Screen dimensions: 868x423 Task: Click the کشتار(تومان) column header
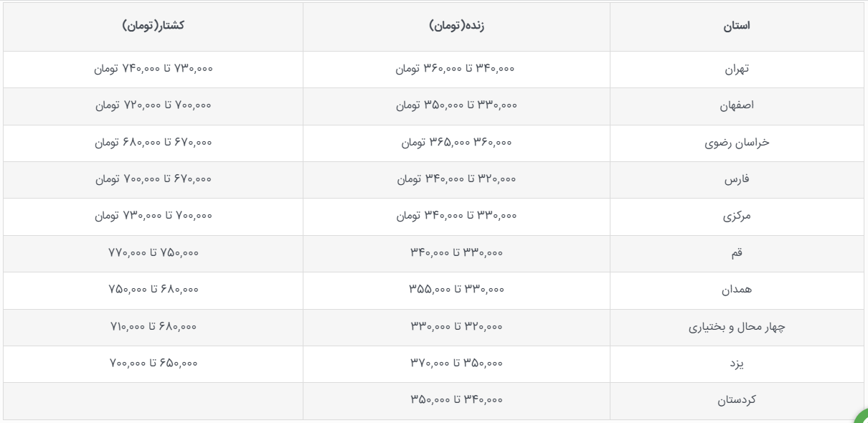tap(153, 26)
